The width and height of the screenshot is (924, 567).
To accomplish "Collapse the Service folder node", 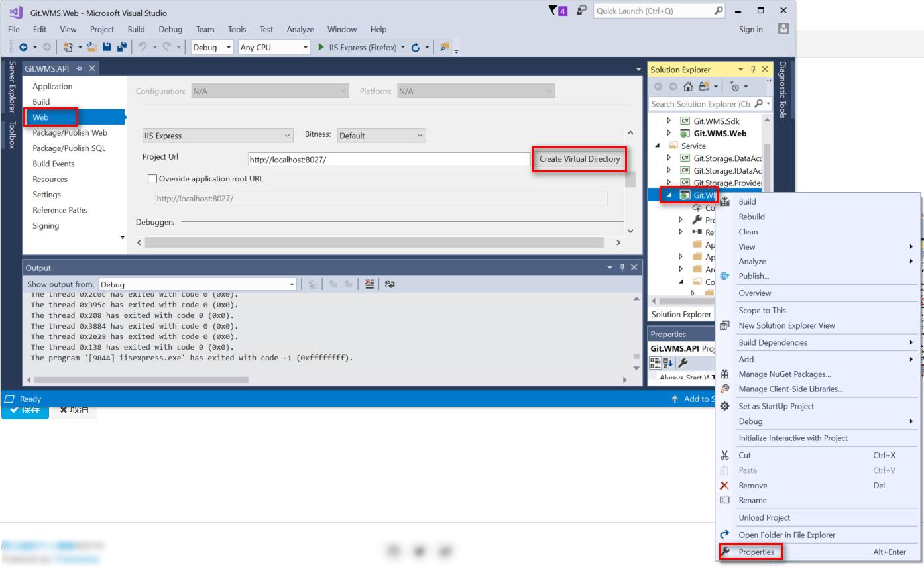I will pos(658,146).
